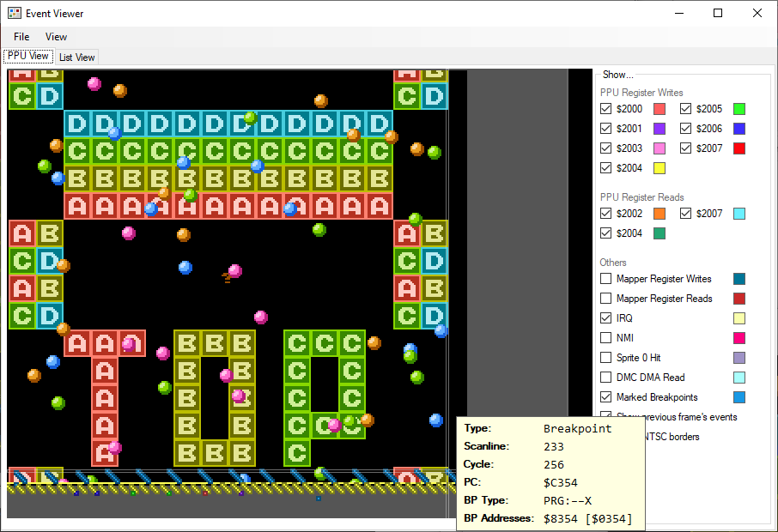Open the View menu
Image resolution: width=778 pixels, height=532 pixels.
pos(56,37)
